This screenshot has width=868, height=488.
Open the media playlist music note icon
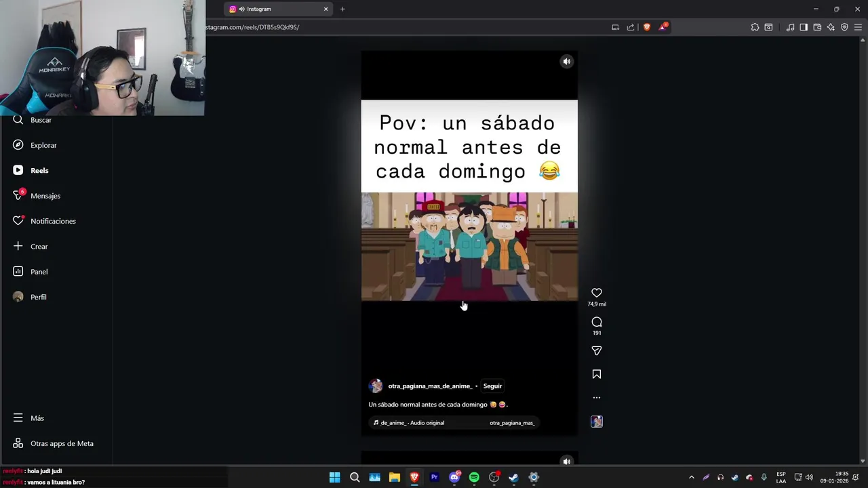pyautogui.click(x=790, y=27)
